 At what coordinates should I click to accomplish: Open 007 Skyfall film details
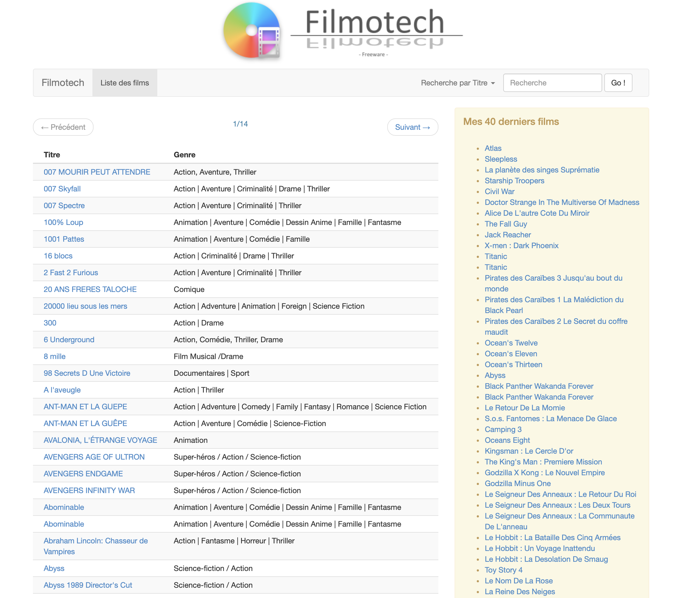[62, 189]
